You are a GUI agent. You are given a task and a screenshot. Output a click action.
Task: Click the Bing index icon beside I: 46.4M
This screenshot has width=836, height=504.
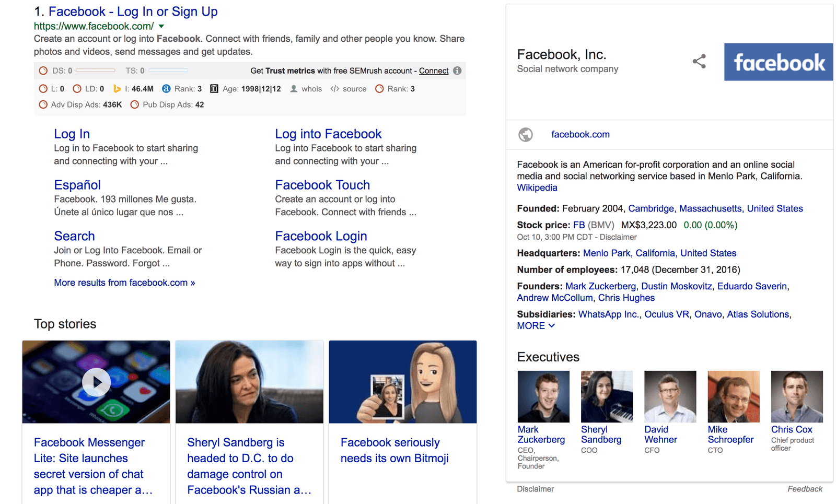point(117,89)
